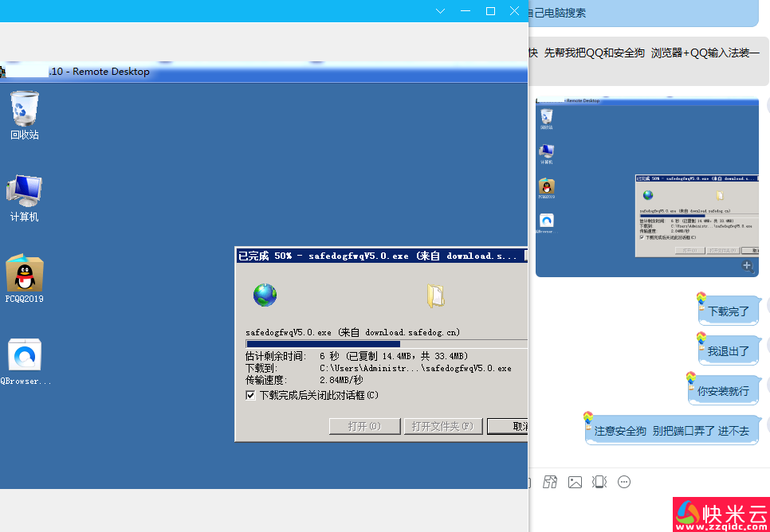Click the magnifier zoom icon on chat image
The width and height of the screenshot is (770, 532).
coord(748,266)
